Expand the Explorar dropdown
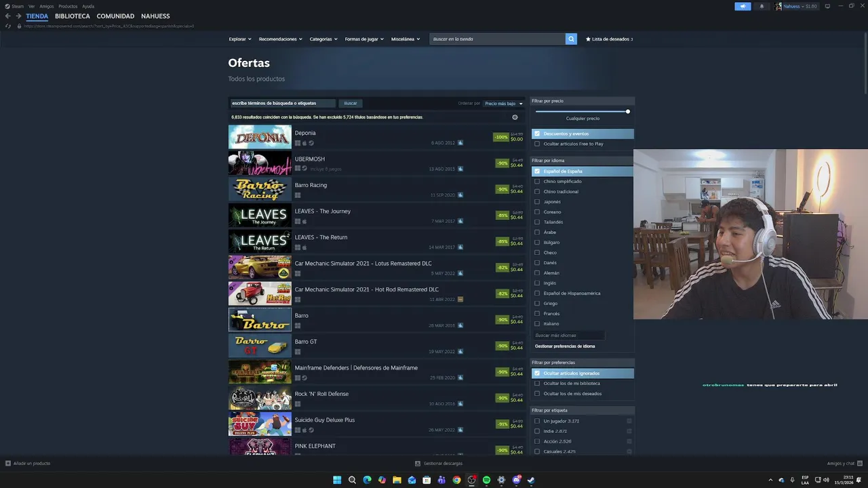The height and width of the screenshot is (488, 868). 240,39
